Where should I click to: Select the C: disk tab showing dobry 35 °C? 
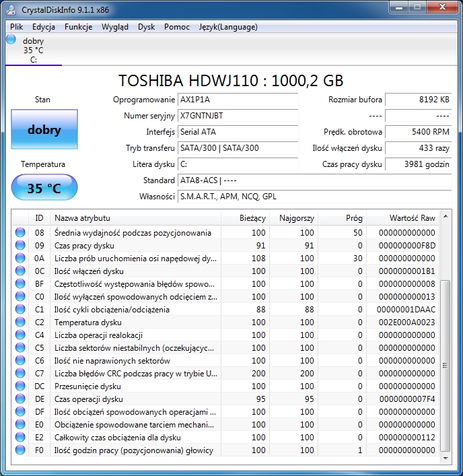pos(34,50)
